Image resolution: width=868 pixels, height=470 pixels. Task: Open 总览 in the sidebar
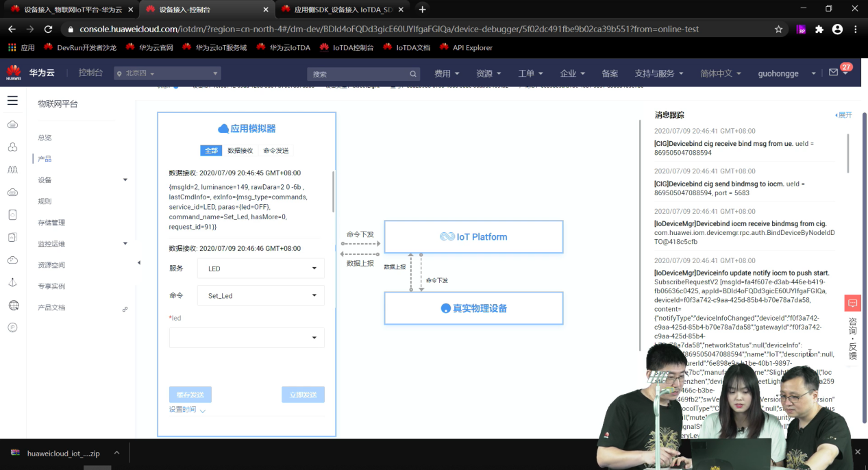pos(45,138)
